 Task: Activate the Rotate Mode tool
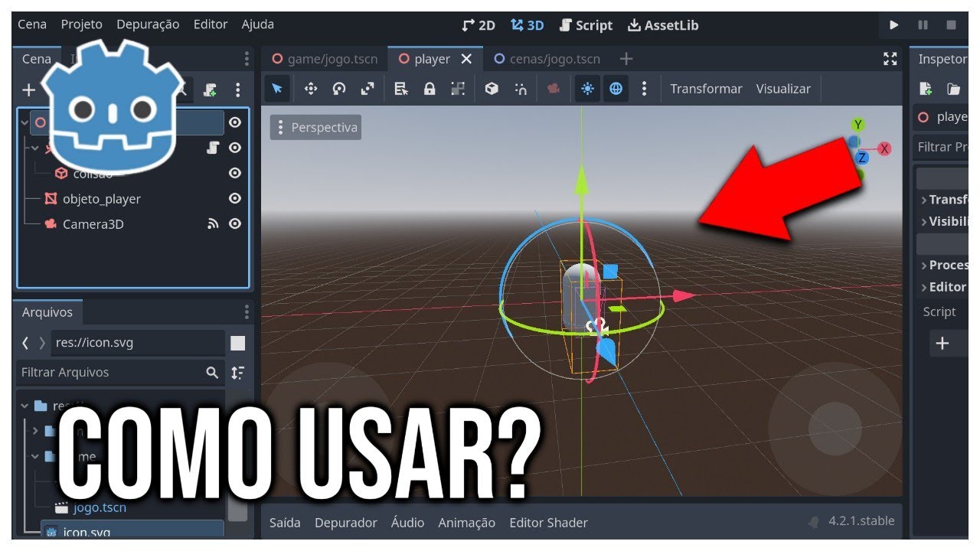339,89
